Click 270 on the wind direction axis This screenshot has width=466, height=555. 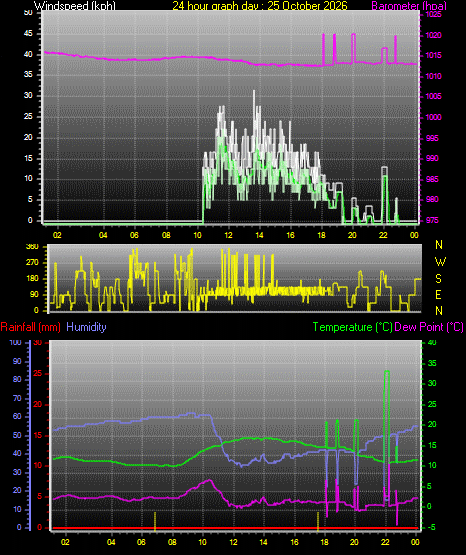(32, 263)
